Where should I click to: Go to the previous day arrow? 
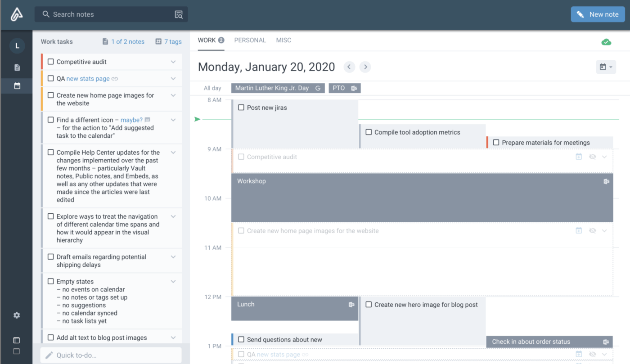[349, 67]
